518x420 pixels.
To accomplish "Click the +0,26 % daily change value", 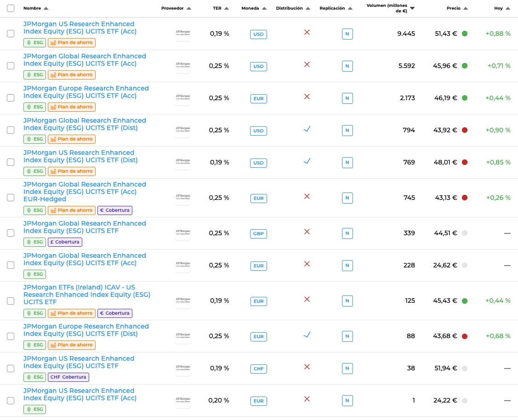I will pos(498,198).
